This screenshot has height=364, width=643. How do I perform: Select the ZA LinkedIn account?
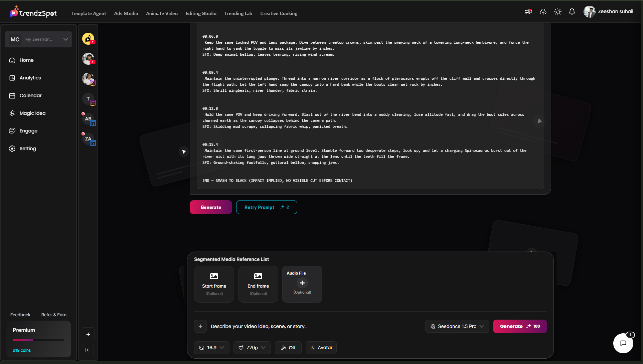click(89, 139)
